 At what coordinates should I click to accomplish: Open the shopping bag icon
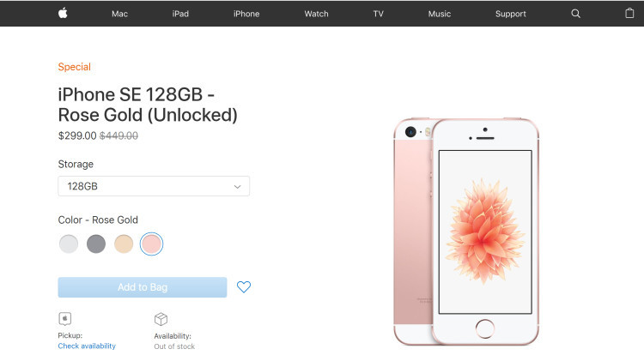click(629, 13)
